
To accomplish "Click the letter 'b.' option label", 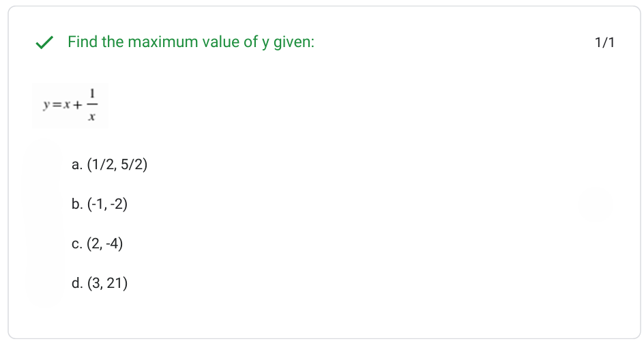I will tap(77, 204).
